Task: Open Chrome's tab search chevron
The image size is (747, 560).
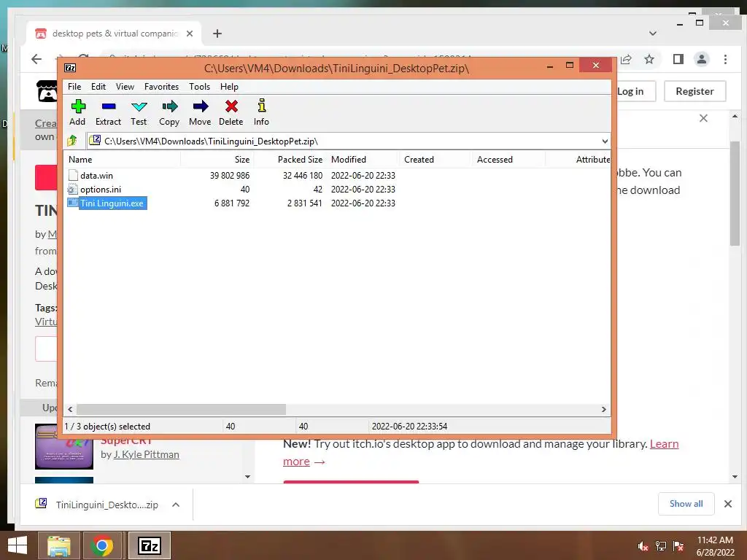Action: (653, 34)
